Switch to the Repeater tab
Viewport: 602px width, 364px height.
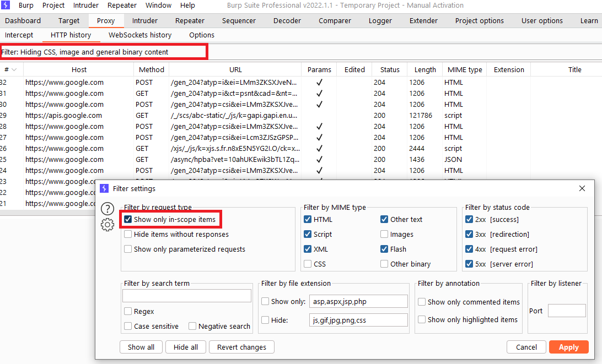click(x=190, y=20)
